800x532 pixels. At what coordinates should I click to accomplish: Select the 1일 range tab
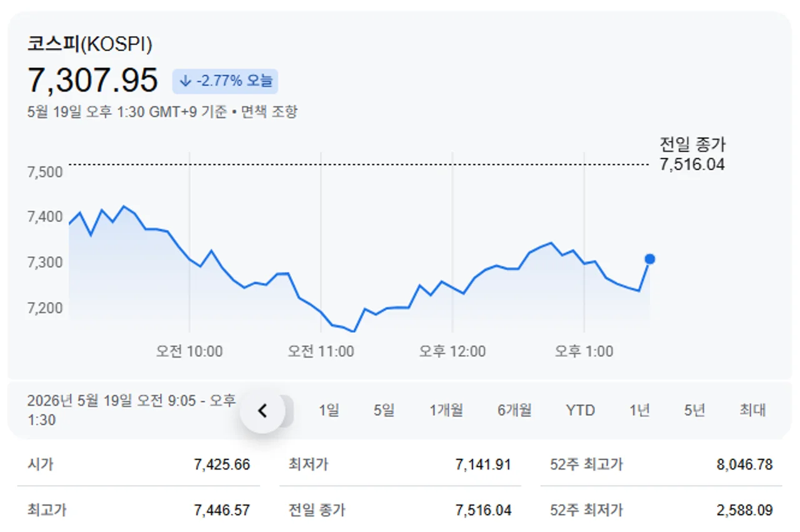pos(329,411)
